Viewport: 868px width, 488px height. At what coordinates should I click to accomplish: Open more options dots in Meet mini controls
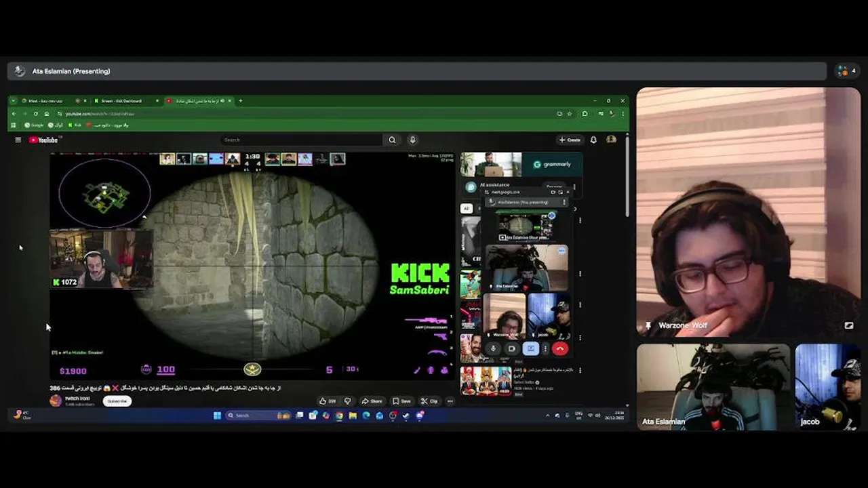(545, 348)
